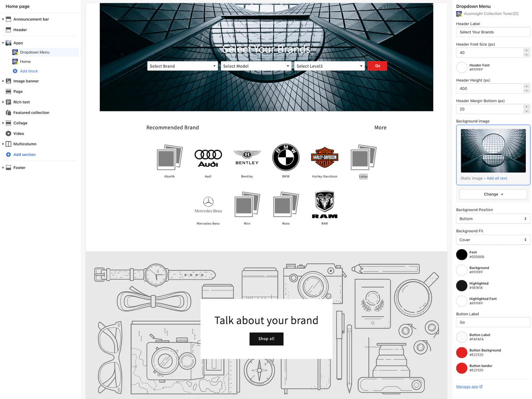This screenshot has height=399, width=532.
Task: Expand the Announcement bar section
Action: point(3,19)
